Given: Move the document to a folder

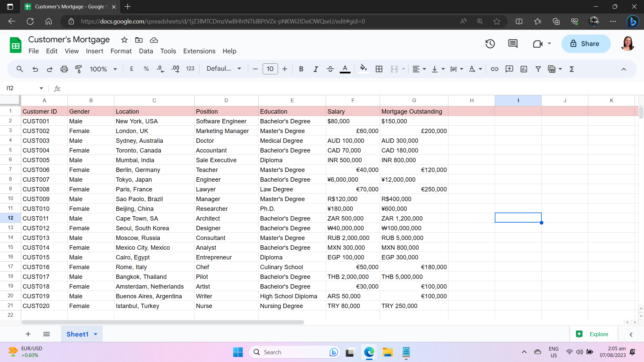Looking at the screenshot, I should (x=139, y=40).
